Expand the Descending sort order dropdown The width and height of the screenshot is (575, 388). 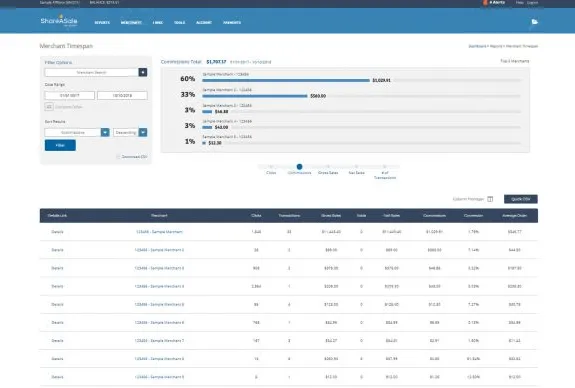[x=143, y=132]
